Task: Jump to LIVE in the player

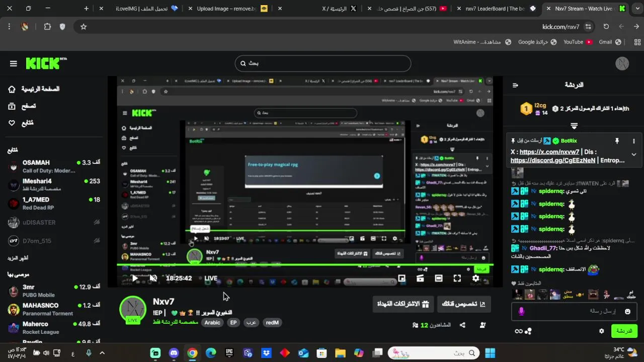Action: pyautogui.click(x=208, y=278)
